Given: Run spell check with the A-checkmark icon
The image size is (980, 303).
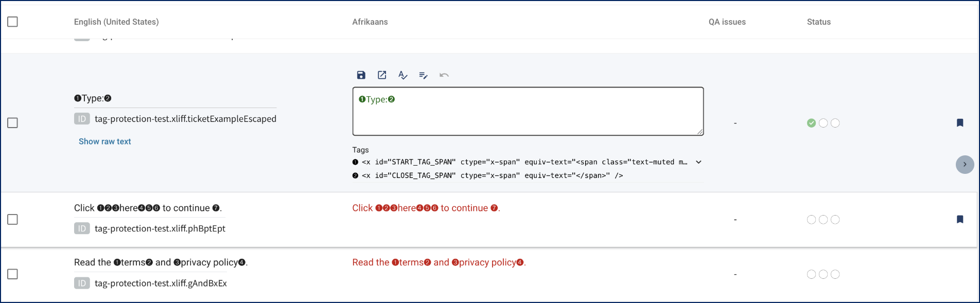Looking at the screenshot, I should point(402,75).
